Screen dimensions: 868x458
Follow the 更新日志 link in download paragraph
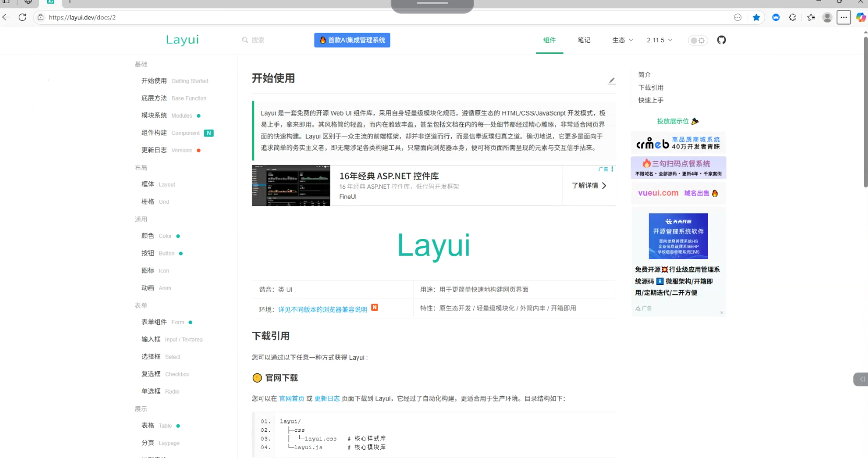[x=327, y=398]
